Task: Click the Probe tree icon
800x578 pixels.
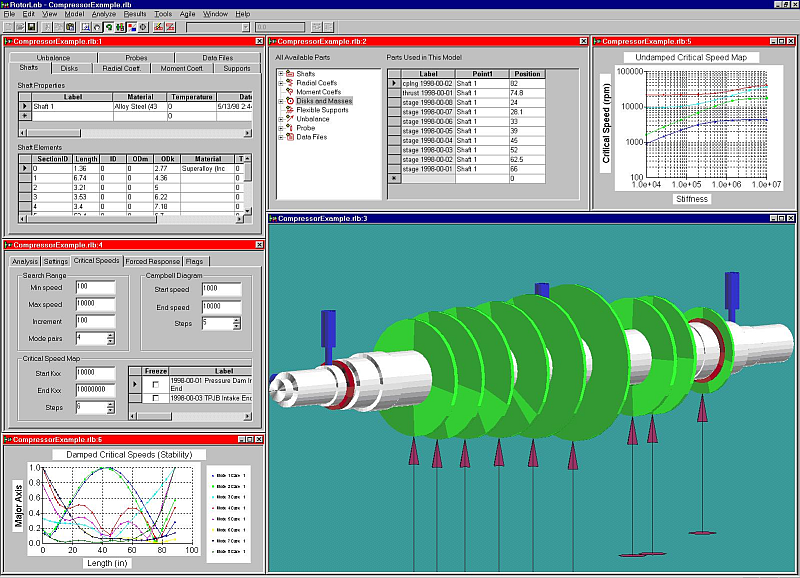Action: 290,128
